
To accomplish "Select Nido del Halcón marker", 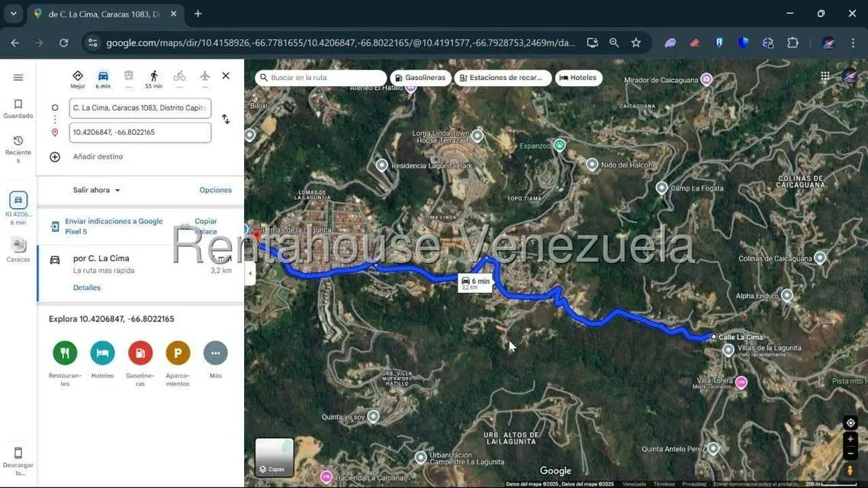I will 593,165.
